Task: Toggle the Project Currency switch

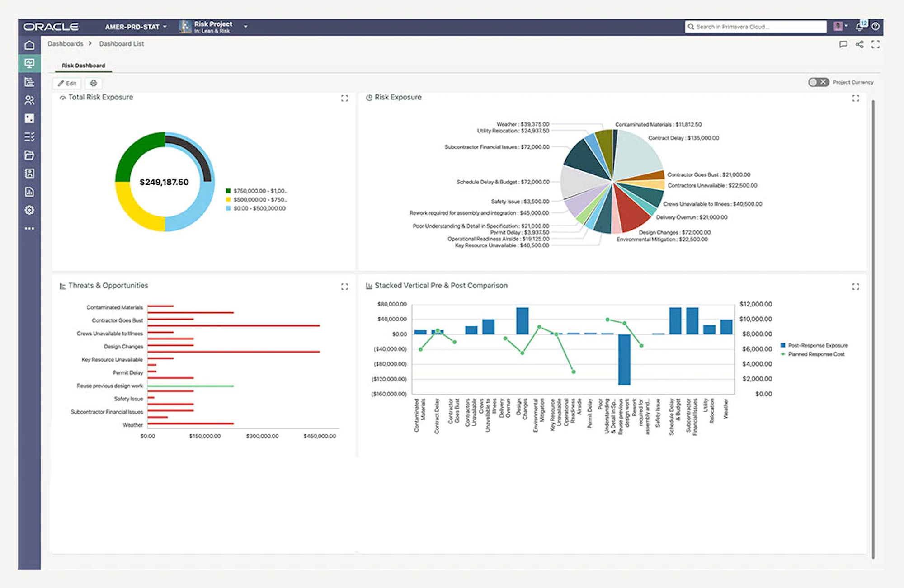Action: pos(818,82)
